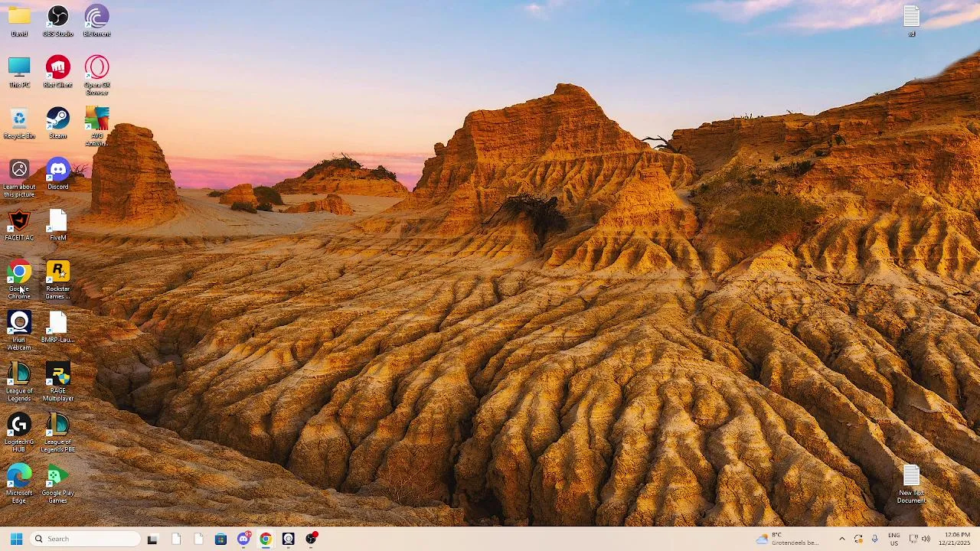Select the AVG Antivirus desktop shortcut
Viewport: 980px width, 551px height.
(x=96, y=126)
